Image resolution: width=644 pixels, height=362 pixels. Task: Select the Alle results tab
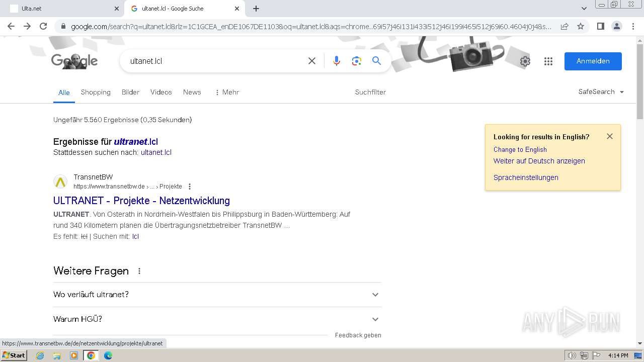click(x=64, y=93)
